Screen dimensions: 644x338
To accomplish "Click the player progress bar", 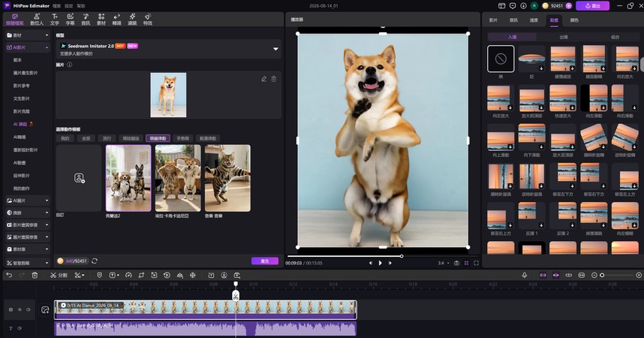I will click(x=382, y=256).
